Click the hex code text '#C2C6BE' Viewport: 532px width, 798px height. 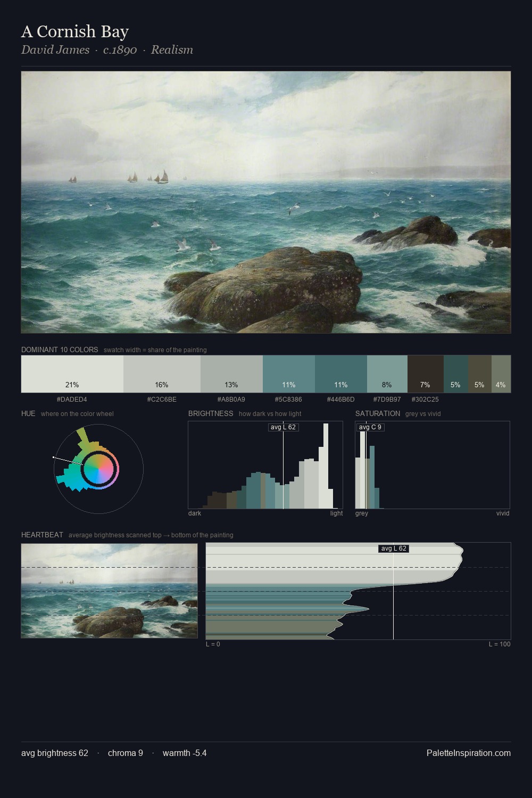[162, 399]
